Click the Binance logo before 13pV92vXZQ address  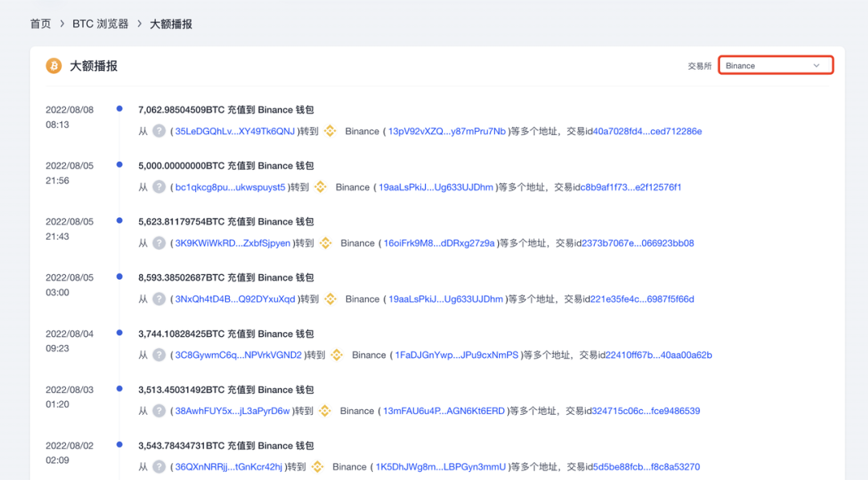pos(330,131)
